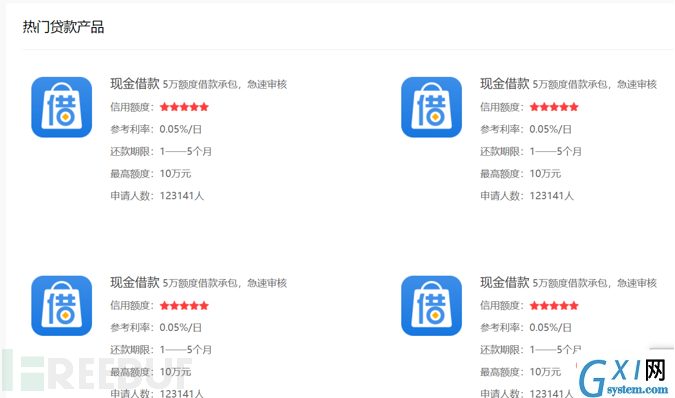Click 参考利率 0.05%/日 in bottom-right card
The image size is (675, 398).
pyautogui.click(x=526, y=327)
